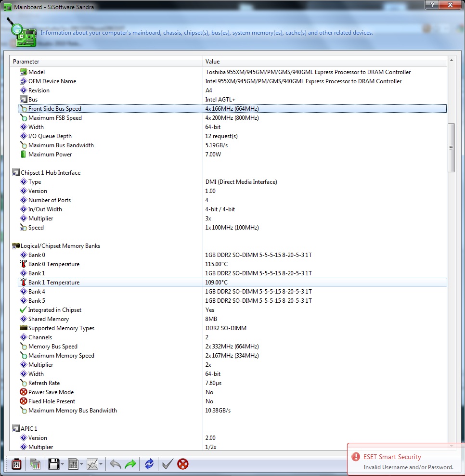Click the ESET Smart Security notification title
Image resolution: width=465 pixels, height=476 pixels.
392,457
